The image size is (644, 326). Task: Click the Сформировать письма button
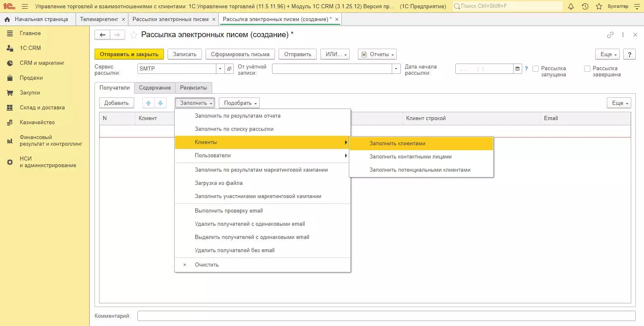[240, 54]
